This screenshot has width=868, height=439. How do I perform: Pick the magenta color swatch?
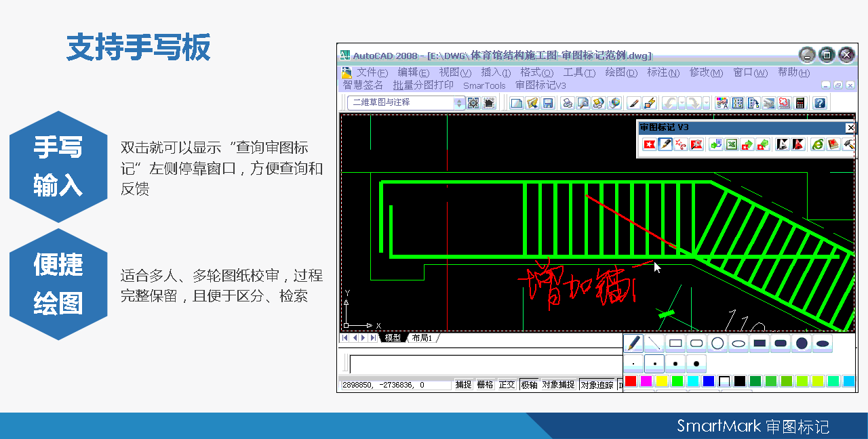(x=646, y=381)
